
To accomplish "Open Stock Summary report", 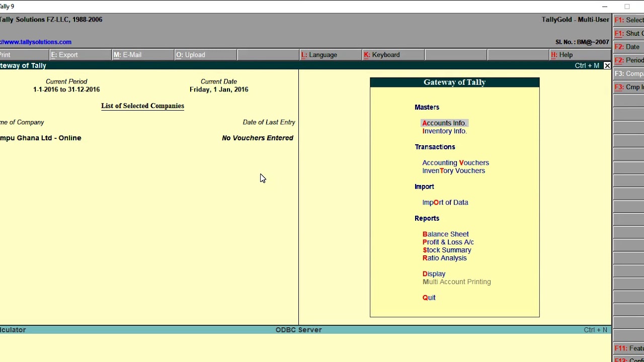I will pos(447,250).
